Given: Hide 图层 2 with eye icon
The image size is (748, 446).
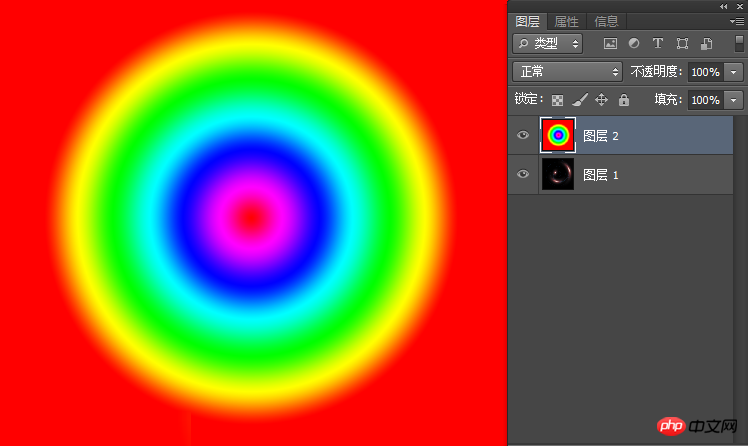Looking at the screenshot, I should (523, 135).
